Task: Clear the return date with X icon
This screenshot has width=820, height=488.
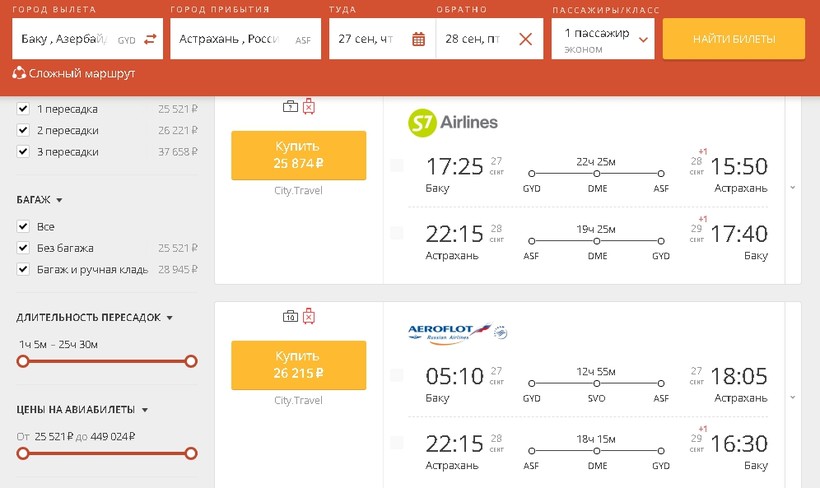Action: (x=525, y=39)
